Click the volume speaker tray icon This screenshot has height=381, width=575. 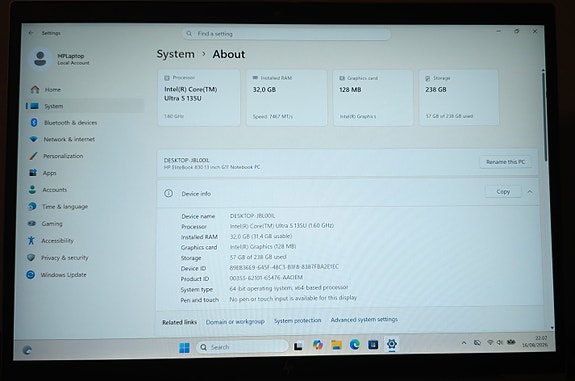(499, 342)
